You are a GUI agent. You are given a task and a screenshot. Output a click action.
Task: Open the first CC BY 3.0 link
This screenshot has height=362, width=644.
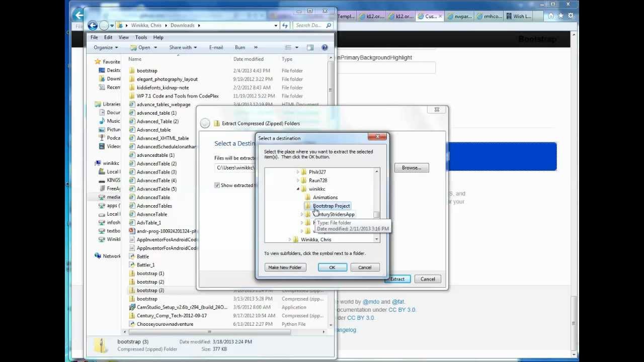click(402, 310)
